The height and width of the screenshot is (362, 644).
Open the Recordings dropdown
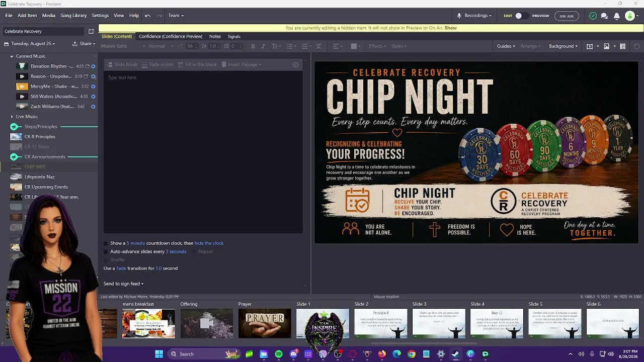click(x=474, y=16)
